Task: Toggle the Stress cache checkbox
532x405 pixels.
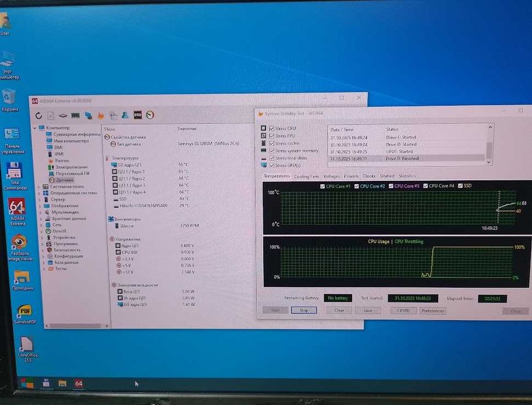Action: [x=272, y=143]
